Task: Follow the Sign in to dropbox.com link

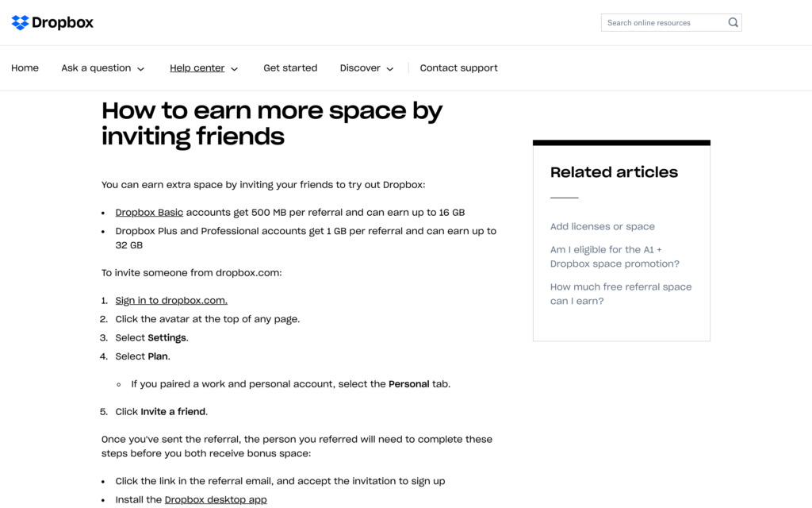Action: [171, 301]
